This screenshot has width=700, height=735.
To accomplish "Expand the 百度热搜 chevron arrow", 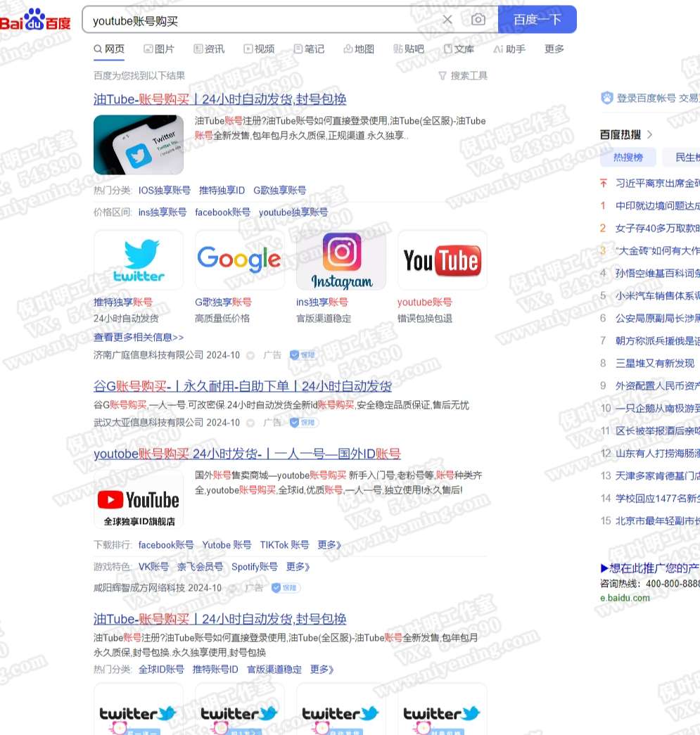I will click(649, 135).
